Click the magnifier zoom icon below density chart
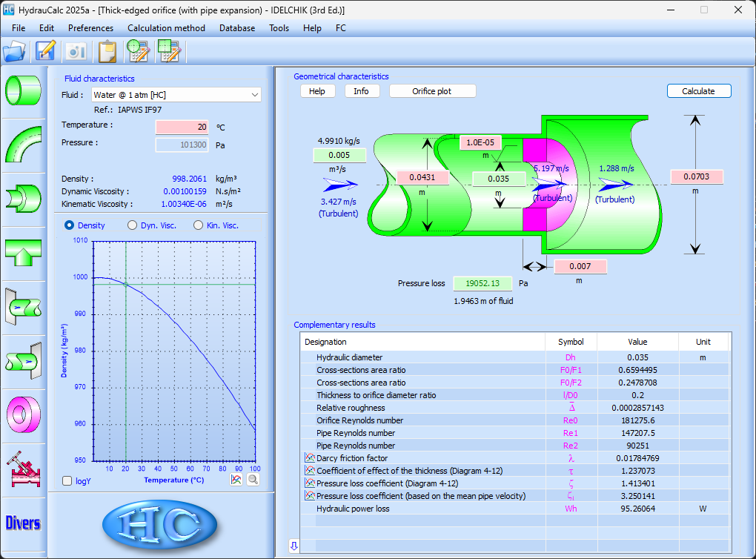756x559 pixels. (x=253, y=480)
